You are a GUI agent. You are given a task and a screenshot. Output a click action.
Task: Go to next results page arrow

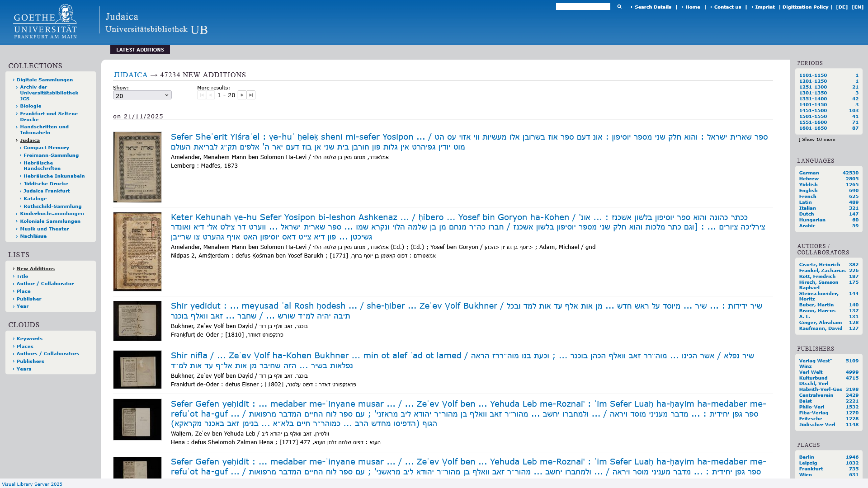(242, 95)
